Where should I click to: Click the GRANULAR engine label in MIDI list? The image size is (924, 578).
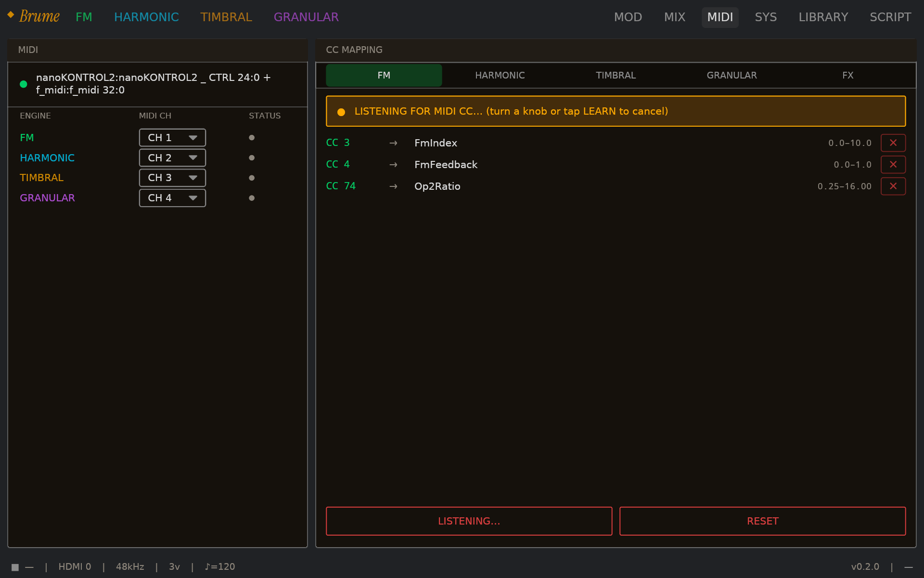tap(47, 198)
